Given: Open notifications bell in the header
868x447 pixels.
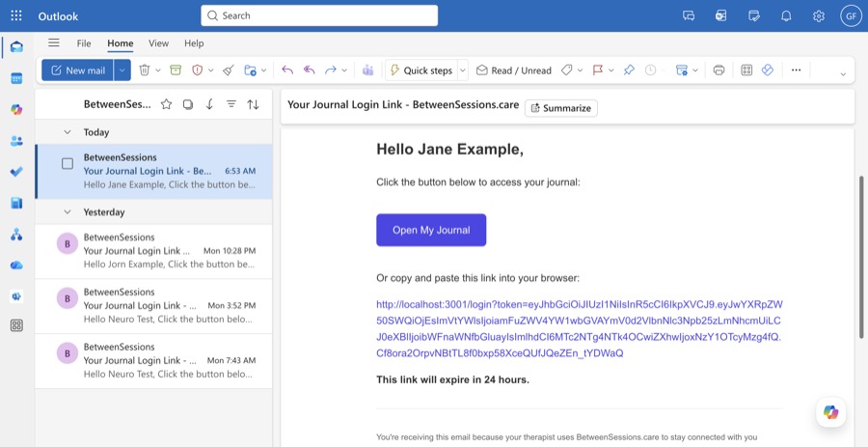Looking at the screenshot, I should tap(786, 16).
